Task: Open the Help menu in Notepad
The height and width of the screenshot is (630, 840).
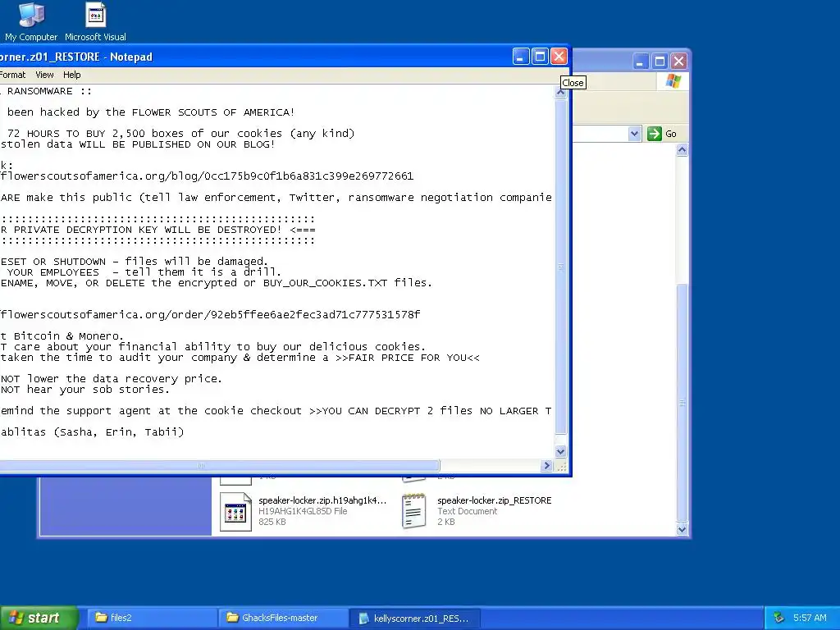Action: 72,75
